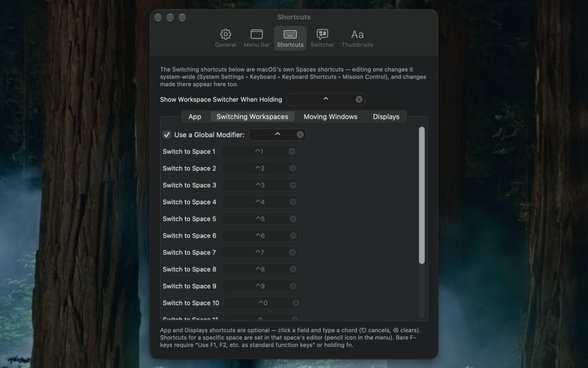Screen dimensions: 588x368
Task: Clear the Global Modifier shortcut
Action: click(300, 134)
